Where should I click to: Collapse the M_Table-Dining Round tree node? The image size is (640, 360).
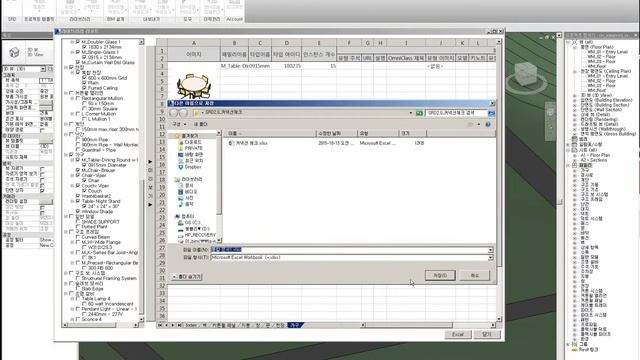[x=72, y=160]
